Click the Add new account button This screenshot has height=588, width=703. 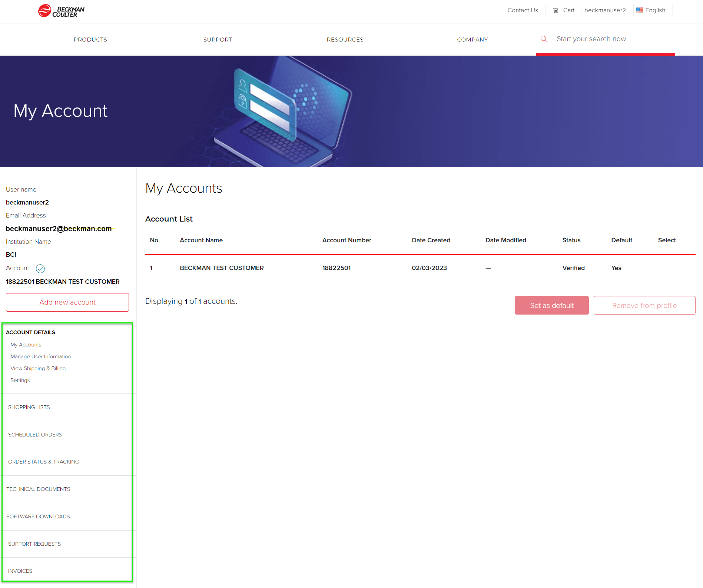[67, 302]
